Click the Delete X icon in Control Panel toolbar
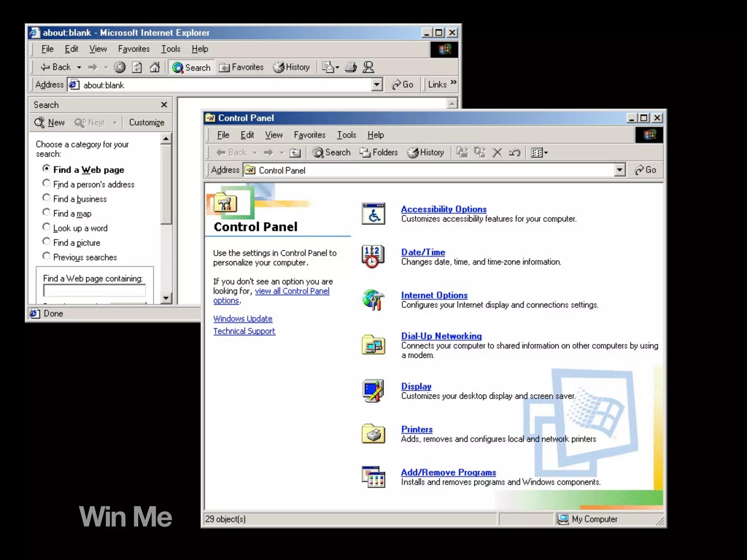The height and width of the screenshot is (560, 747). 497,152
